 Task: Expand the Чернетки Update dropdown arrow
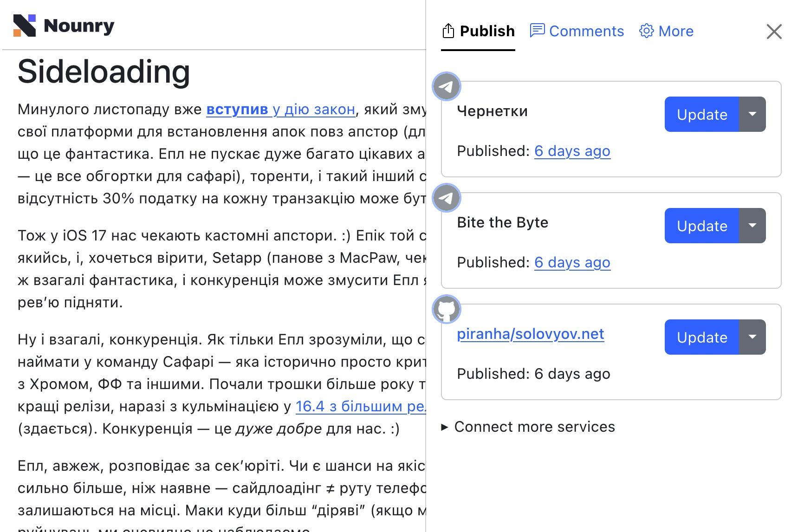(752, 114)
